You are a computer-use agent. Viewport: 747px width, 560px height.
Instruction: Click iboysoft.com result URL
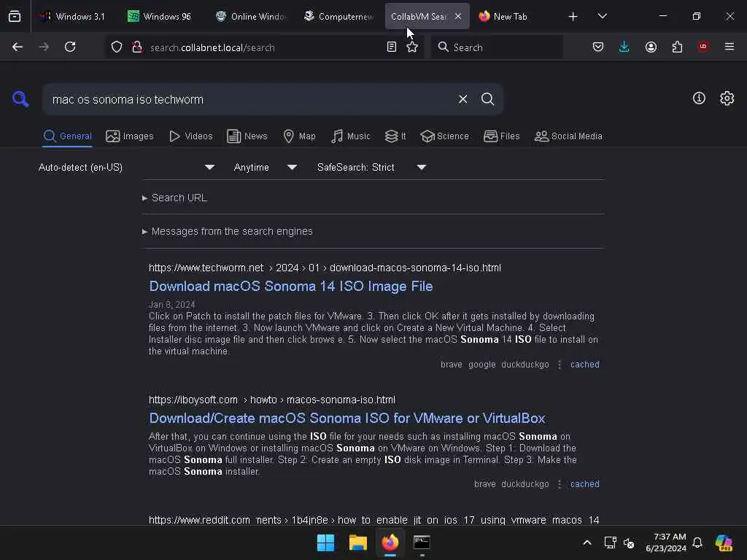point(271,400)
